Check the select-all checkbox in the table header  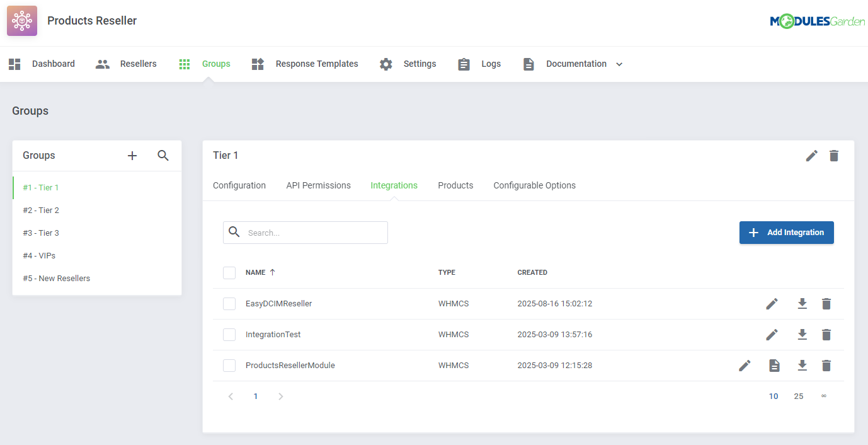229,272
